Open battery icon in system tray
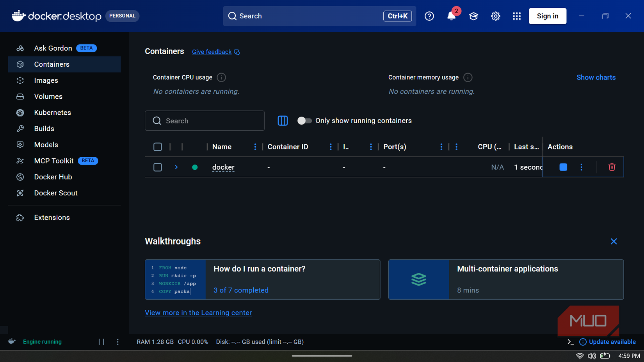 pos(605,356)
